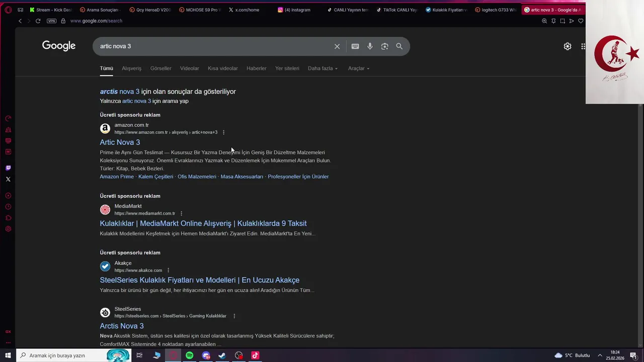
Task: Open the 'Artic Nova 3' Amazon ad link
Action: [120, 142]
